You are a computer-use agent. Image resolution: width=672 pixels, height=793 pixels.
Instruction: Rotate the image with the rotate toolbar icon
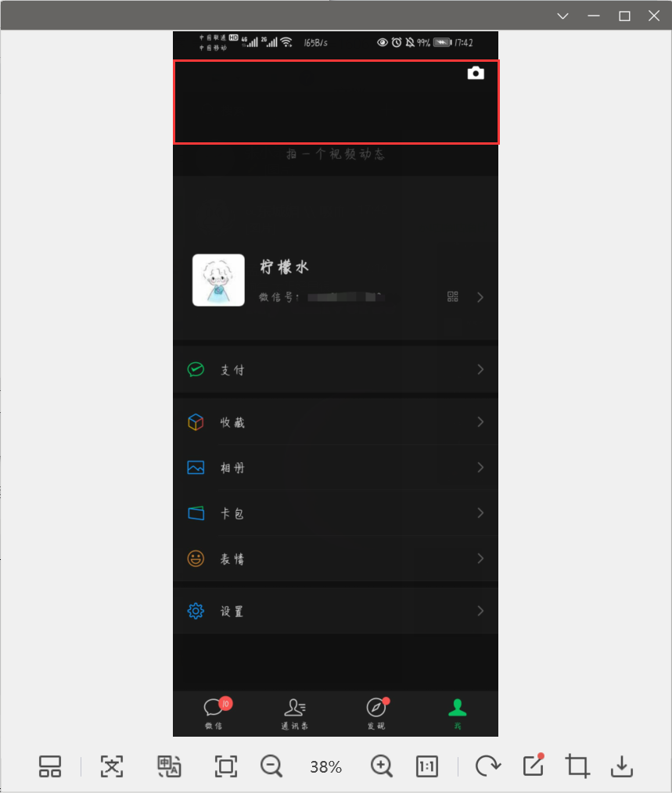click(488, 766)
